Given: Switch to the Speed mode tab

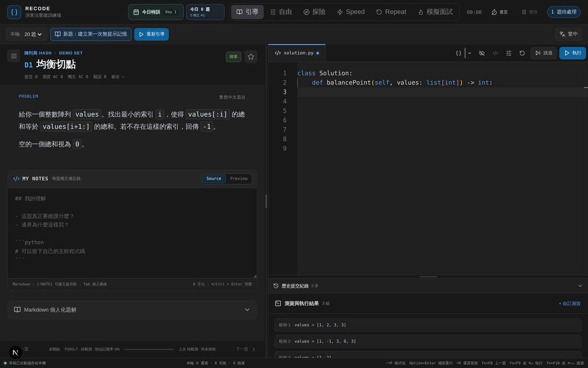Looking at the screenshot, I should coord(351,12).
